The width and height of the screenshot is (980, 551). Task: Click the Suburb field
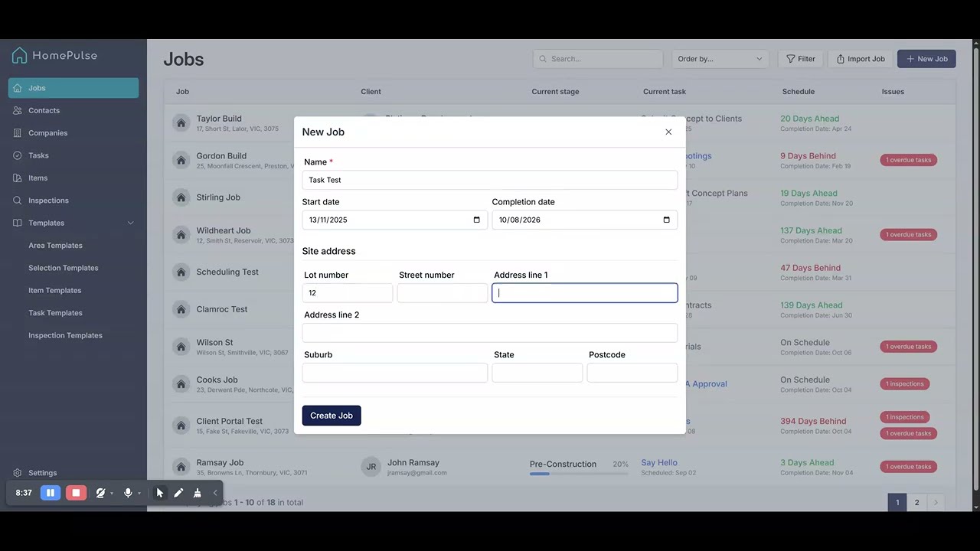395,373
